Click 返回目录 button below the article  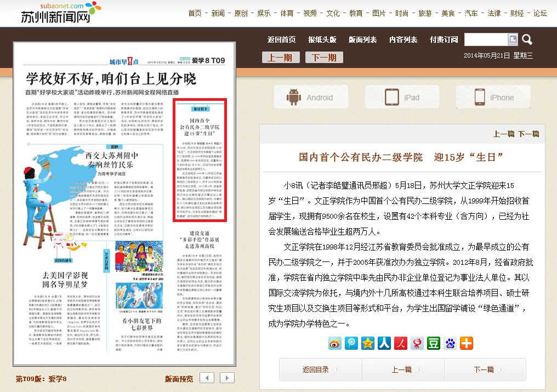tap(320, 370)
